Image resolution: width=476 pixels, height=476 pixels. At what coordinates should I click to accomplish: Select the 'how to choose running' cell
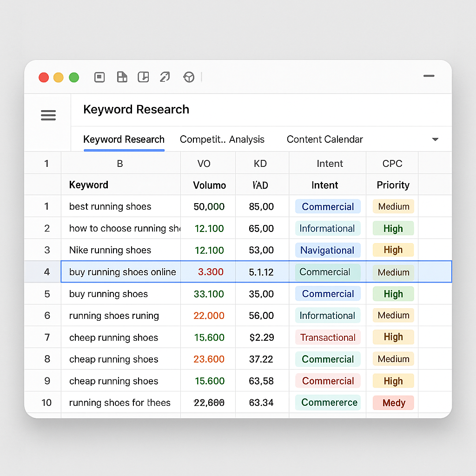[120, 228]
